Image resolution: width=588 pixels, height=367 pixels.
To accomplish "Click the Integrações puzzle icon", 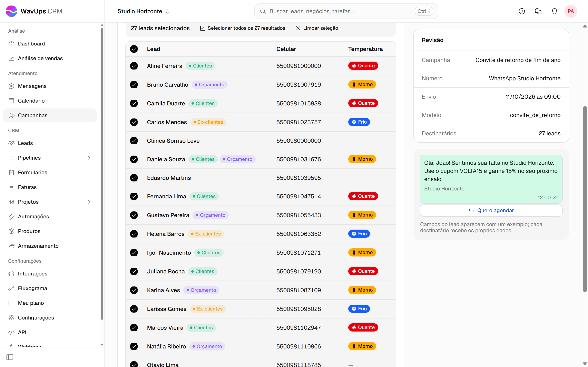I will point(11,274).
